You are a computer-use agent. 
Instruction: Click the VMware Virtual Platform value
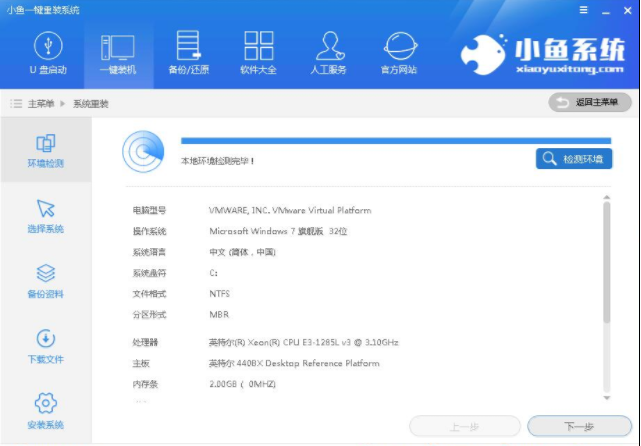point(290,211)
